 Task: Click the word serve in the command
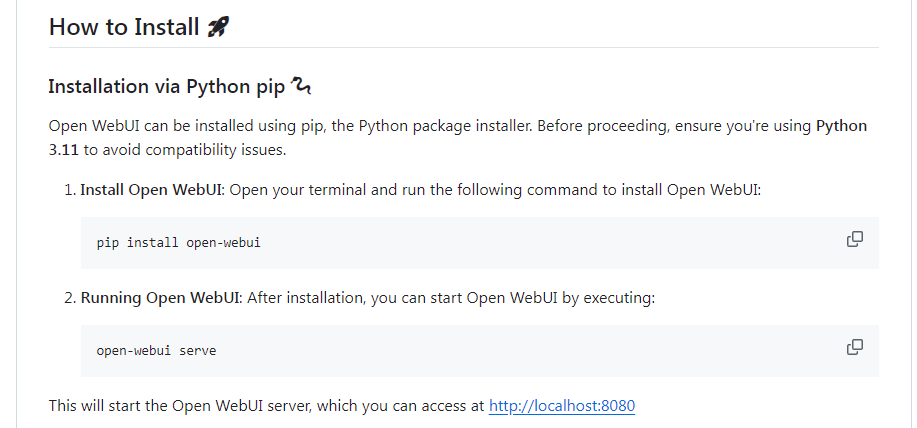(198, 351)
